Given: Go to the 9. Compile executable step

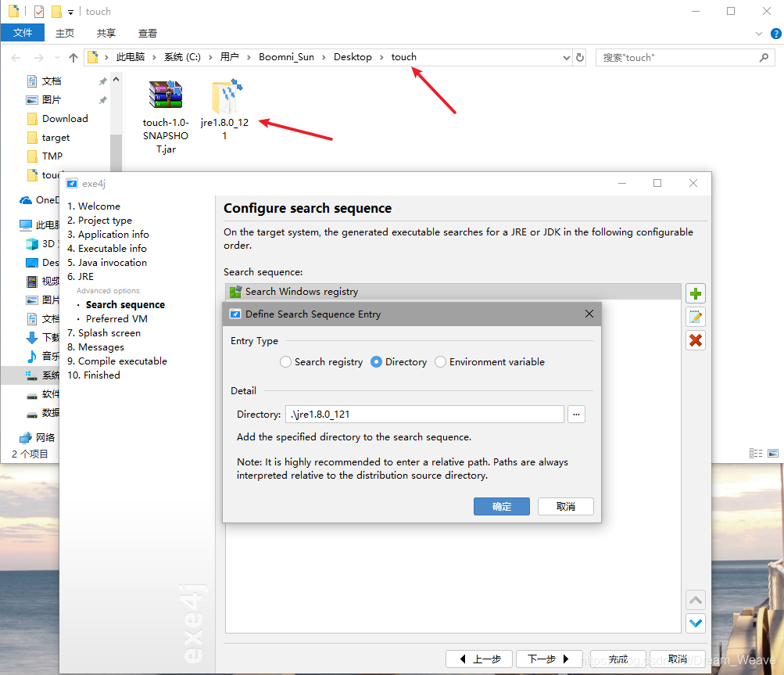Looking at the screenshot, I should point(117,361).
